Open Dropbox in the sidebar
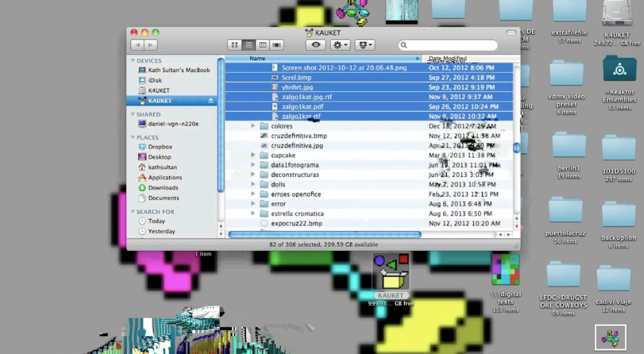 tap(160, 147)
